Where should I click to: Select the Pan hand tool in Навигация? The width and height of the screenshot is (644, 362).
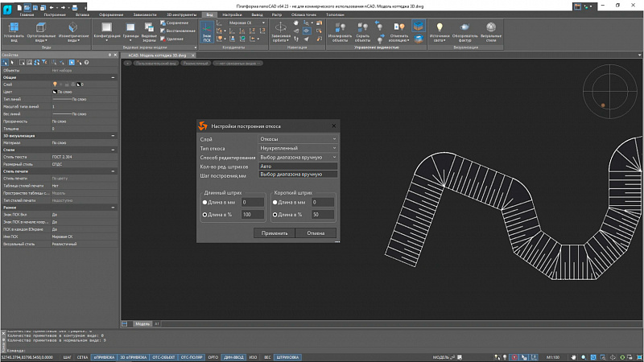point(296,23)
